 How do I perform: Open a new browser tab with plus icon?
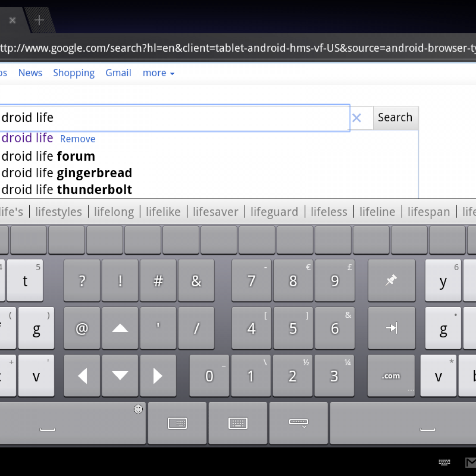coord(39,20)
